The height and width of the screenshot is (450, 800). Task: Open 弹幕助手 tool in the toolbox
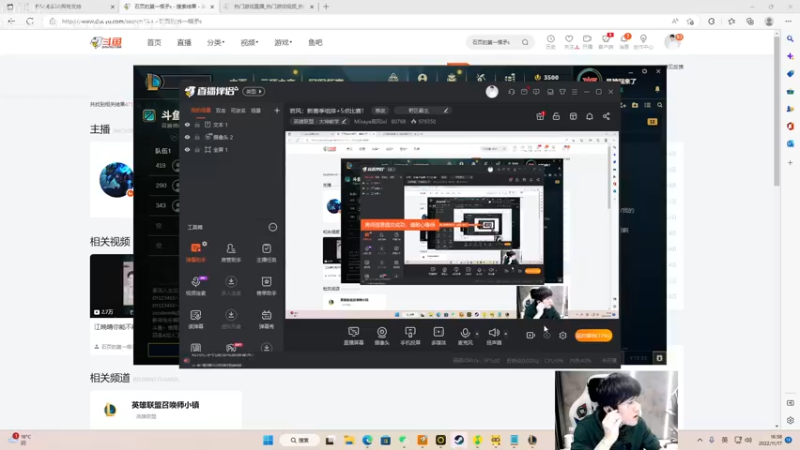[x=196, y=252]
